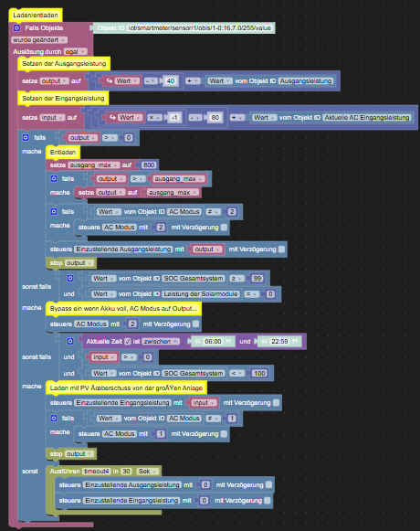
Task: Click the Setzen der Ausgangsleistung comment
Action: tap(64, 64)
